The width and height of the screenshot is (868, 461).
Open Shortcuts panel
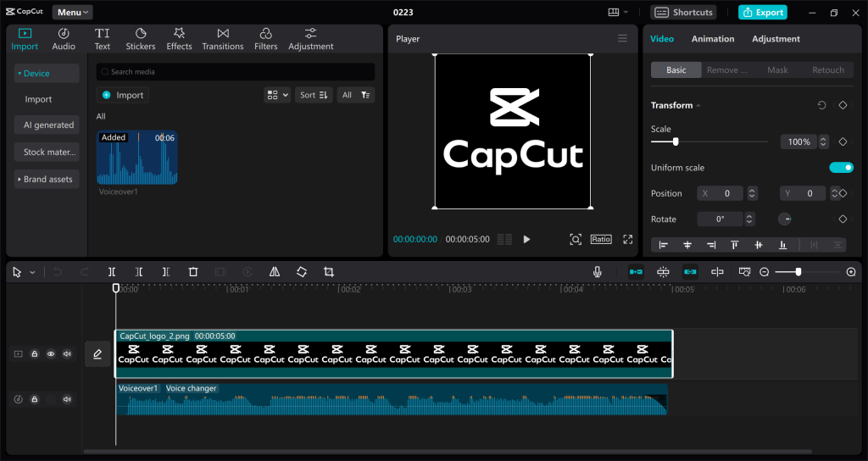[x=684, y=12]
